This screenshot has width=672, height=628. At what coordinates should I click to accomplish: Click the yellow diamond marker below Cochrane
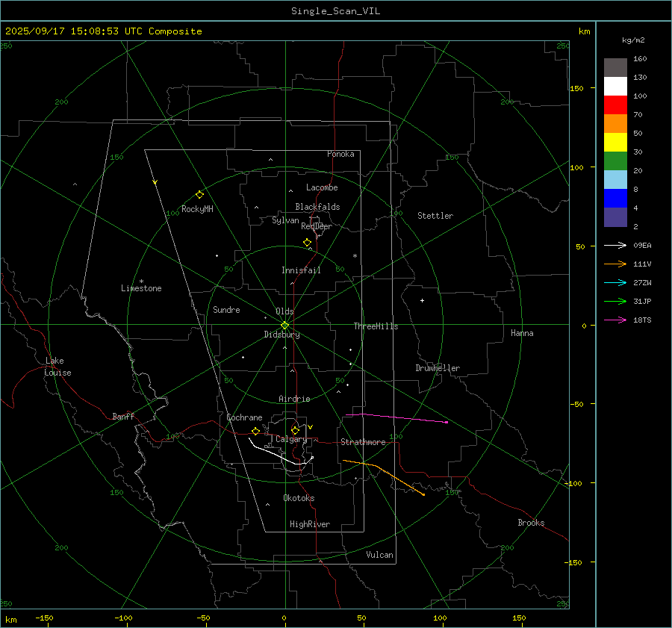[x=255, y=432]
